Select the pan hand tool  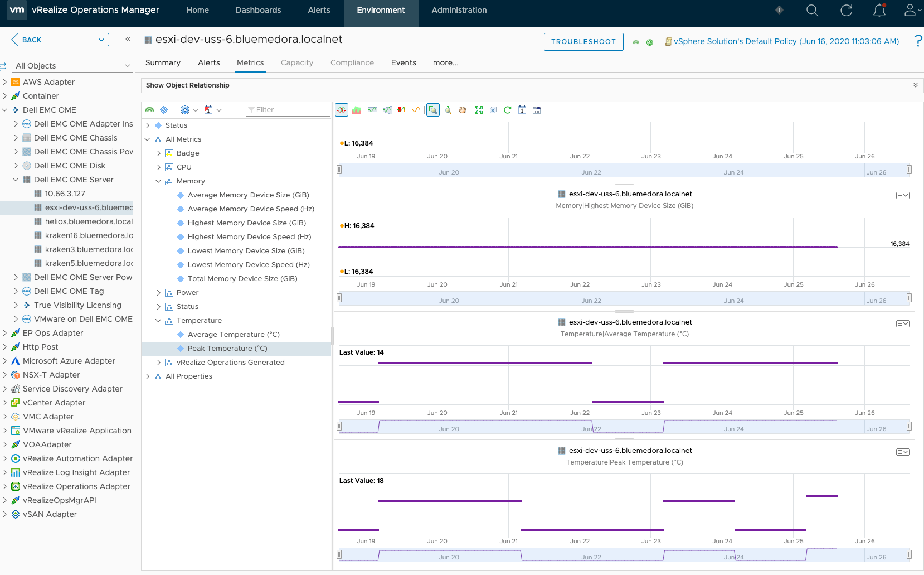pos(462,110)
